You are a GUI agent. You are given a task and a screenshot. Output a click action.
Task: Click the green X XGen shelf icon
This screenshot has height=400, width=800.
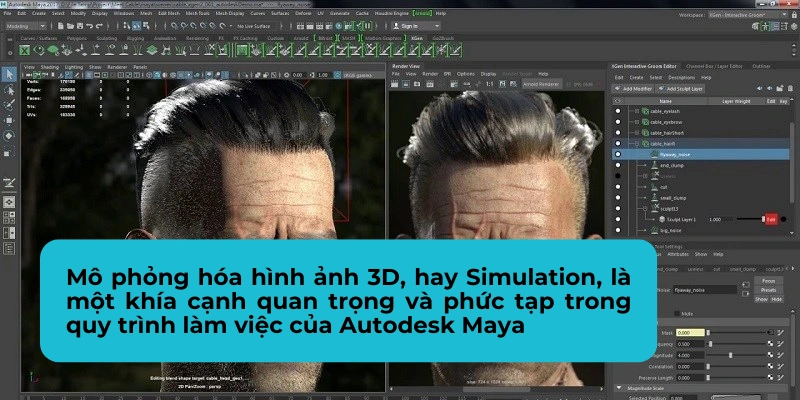24,50
